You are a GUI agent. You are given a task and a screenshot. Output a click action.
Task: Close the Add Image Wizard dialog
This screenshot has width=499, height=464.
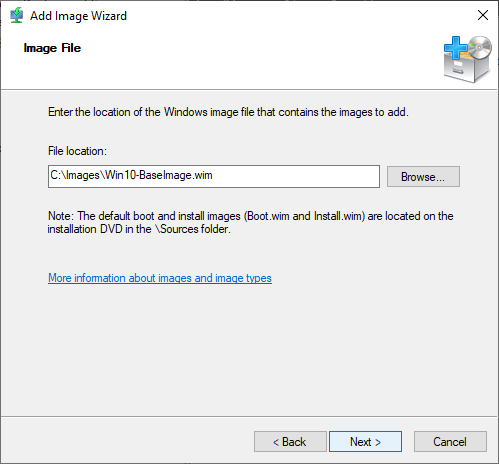tap(483, 15)
